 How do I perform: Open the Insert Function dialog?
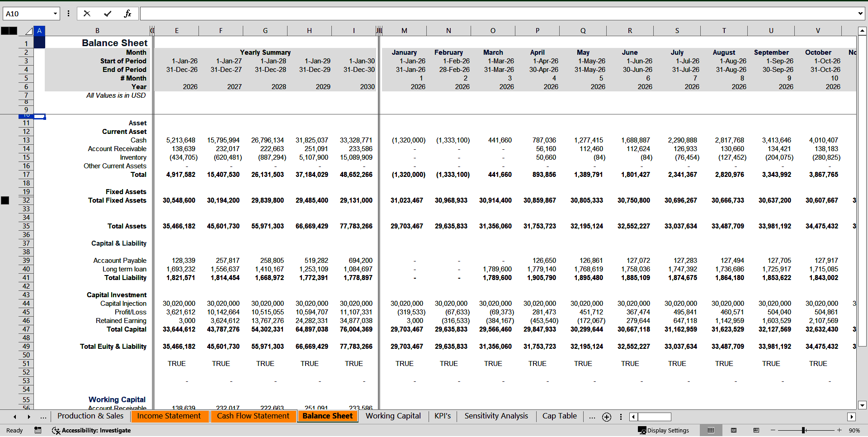point(127,14)
